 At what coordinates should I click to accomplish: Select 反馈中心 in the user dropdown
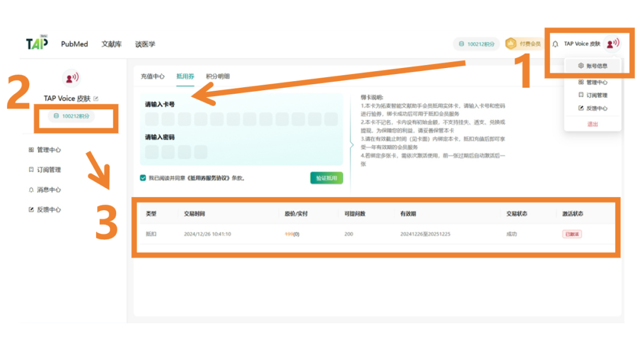593,108
